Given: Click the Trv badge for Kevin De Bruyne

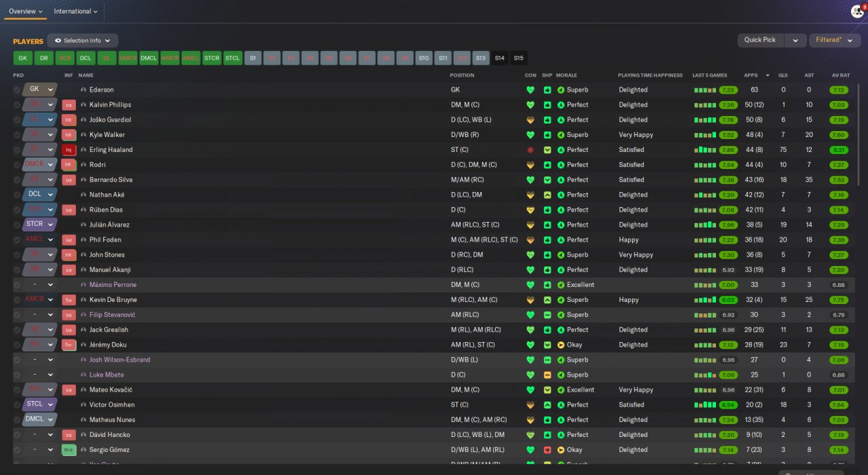Looking at the screenshot, I should point(68,300).
